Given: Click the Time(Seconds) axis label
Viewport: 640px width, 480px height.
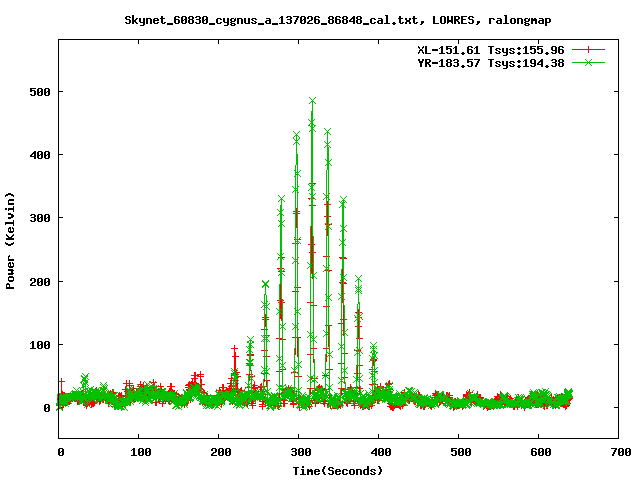Looking at the screenshot, I should (338, 471).
